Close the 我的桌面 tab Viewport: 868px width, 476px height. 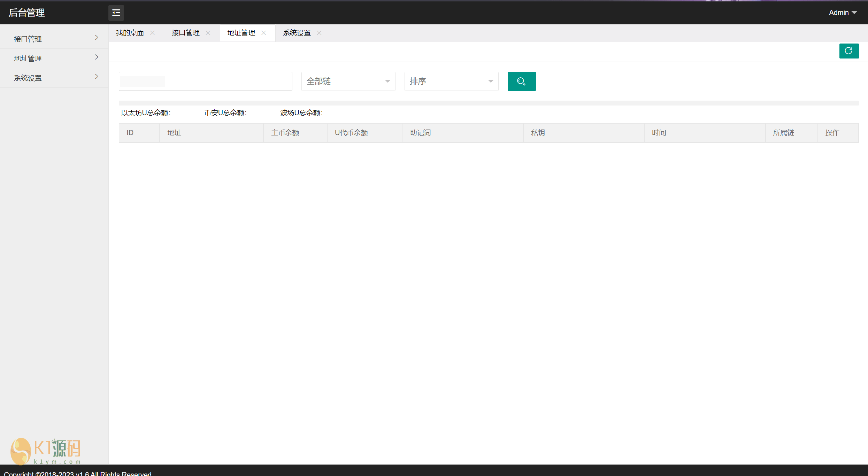tap(152, 33)
